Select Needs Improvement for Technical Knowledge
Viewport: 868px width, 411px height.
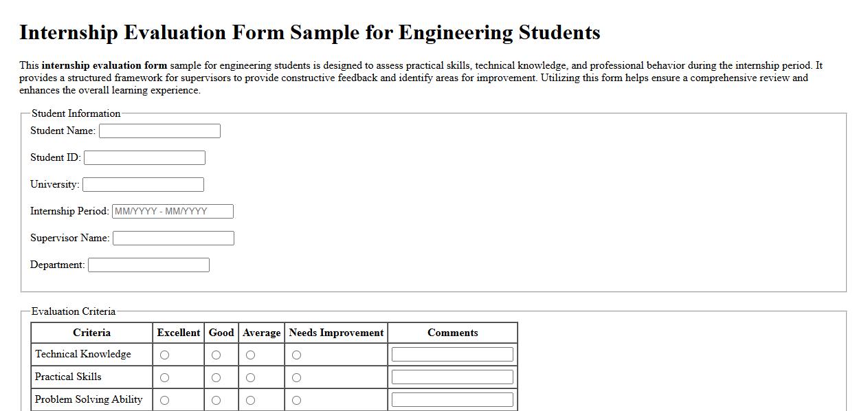click(296, 354)
